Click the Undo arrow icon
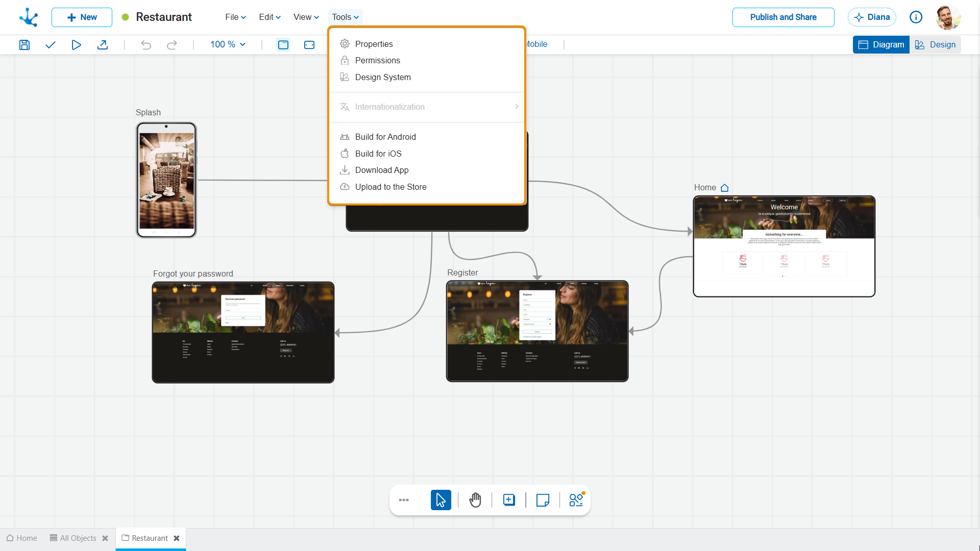This screenshot has width=980, height=551. [x=146, y=45]
